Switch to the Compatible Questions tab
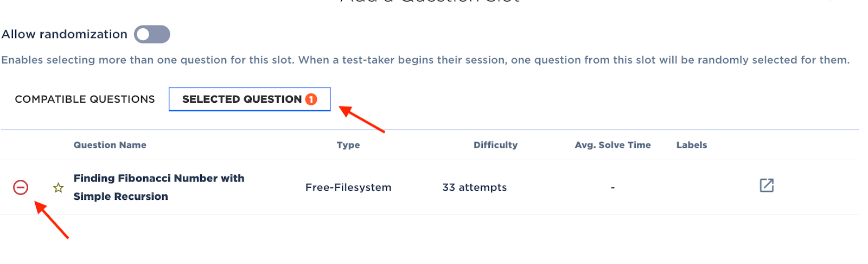This screenshot has width=868, height=264. (x=85, y=99)
